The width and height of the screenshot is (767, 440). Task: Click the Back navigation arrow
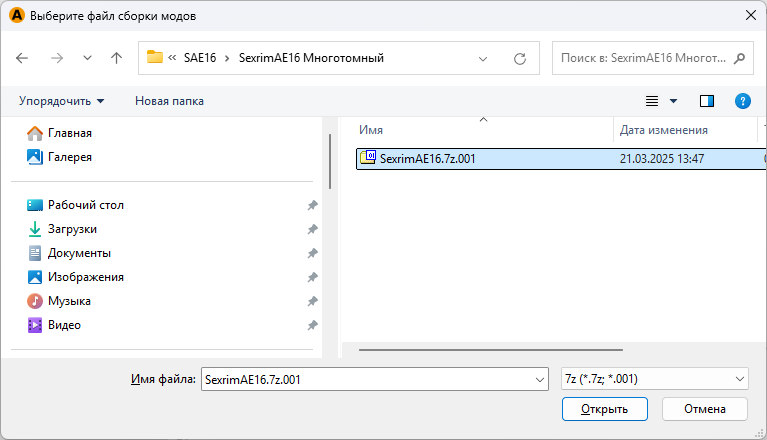(23, 58)
